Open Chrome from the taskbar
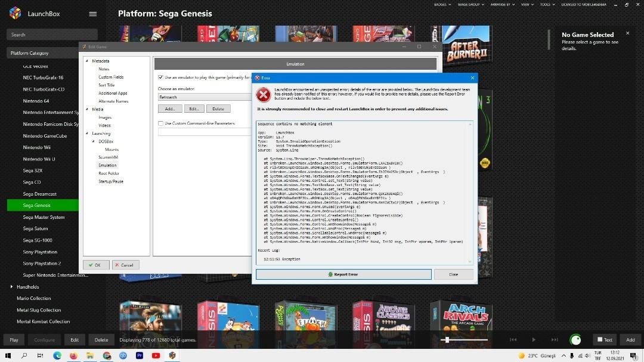The image size is (644, 362). (107, 355)
